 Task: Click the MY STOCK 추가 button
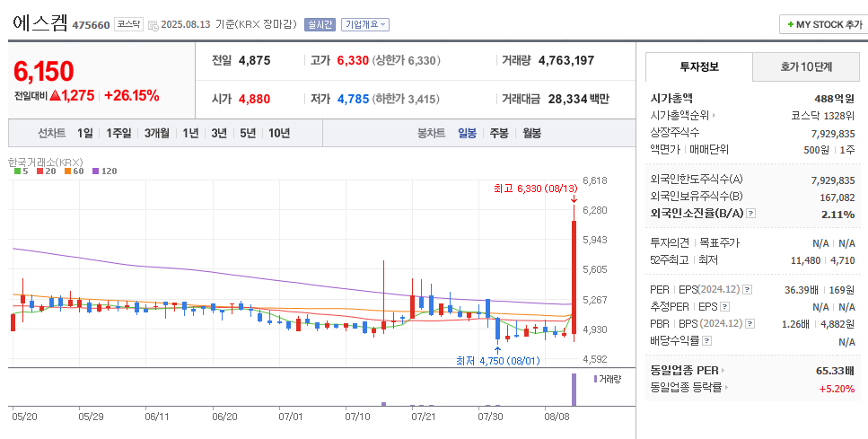click(824, 24)
